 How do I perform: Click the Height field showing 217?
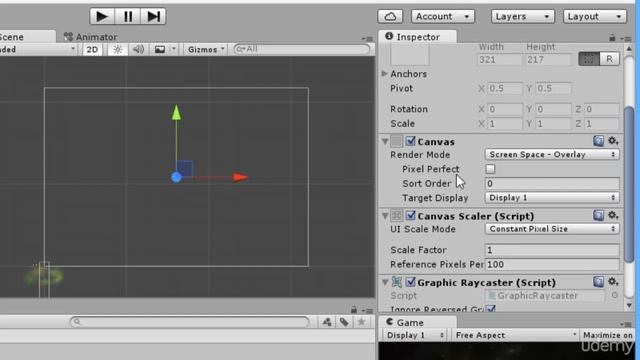point(548,60)
